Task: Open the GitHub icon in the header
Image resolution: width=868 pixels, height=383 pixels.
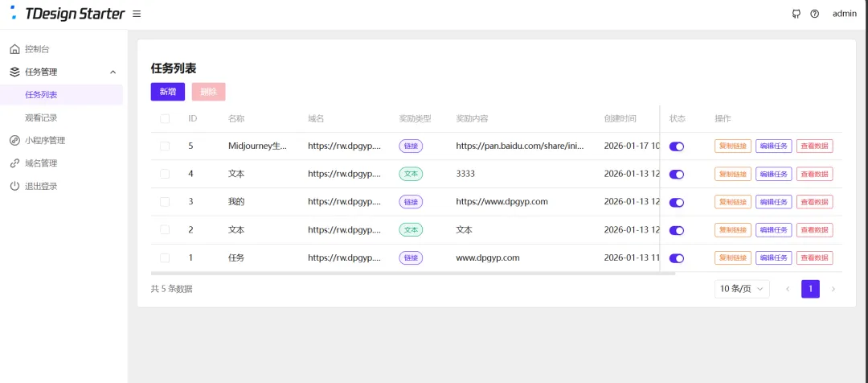Action: coord(796,14)
